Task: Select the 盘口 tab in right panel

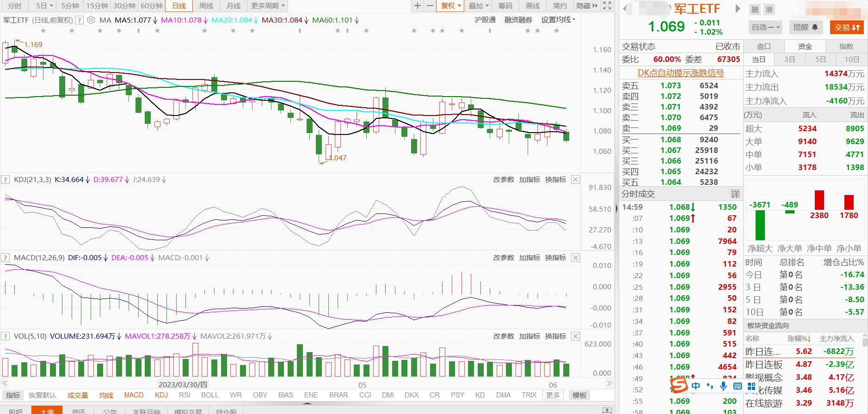Action: (x=763, y=46)
